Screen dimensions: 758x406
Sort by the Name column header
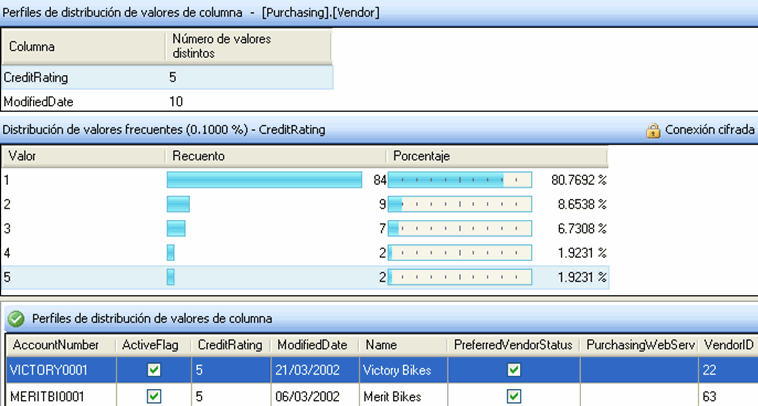(403, 345)
